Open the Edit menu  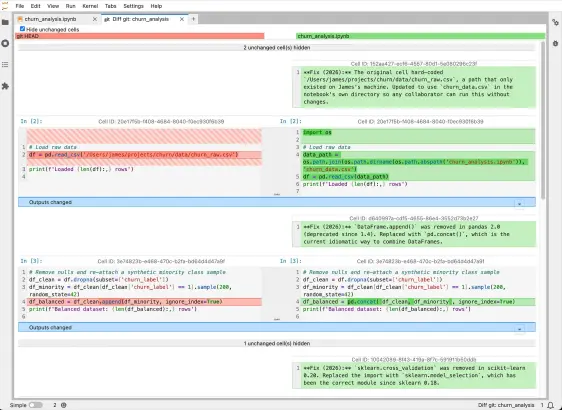(x=35, y=6)
